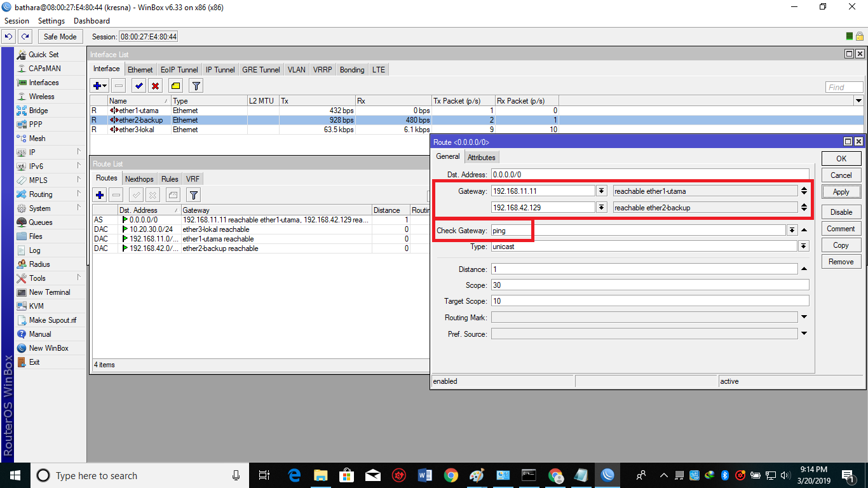Open dropdown for gateway 192.168.42.129
Viewport: 868px width, 488px height.
[601, 208]
